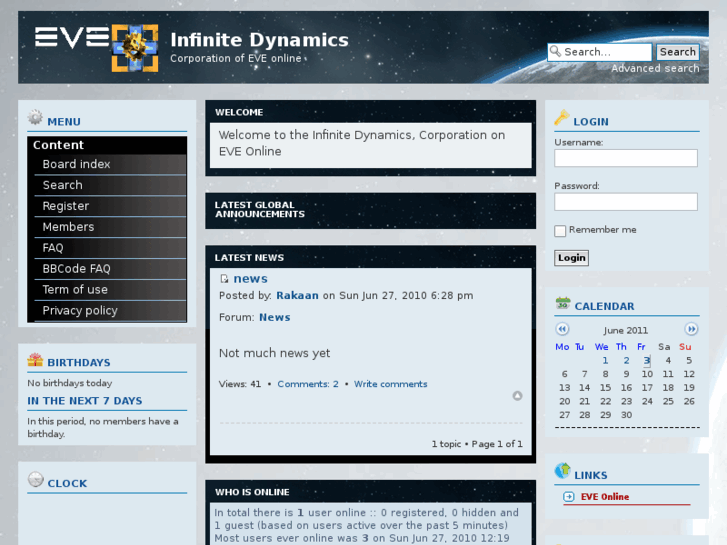The width and height of the screenshot is (727, 545).
Task: Click the document icon beside news title
Action: 224,278
